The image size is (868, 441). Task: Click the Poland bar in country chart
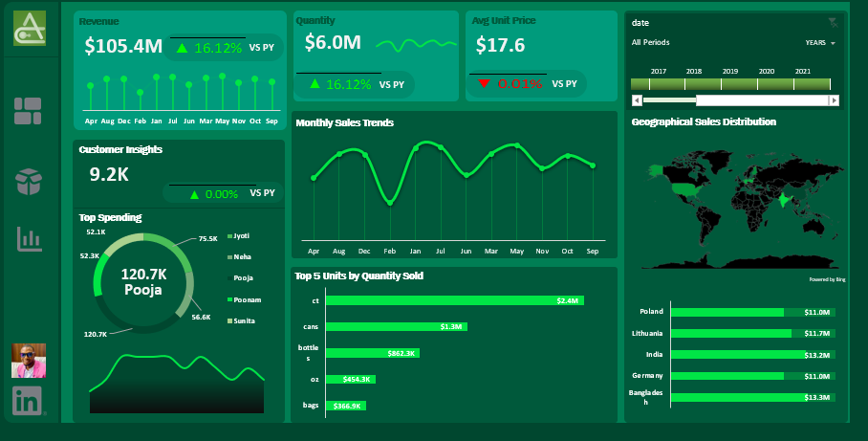click(727, 313)
